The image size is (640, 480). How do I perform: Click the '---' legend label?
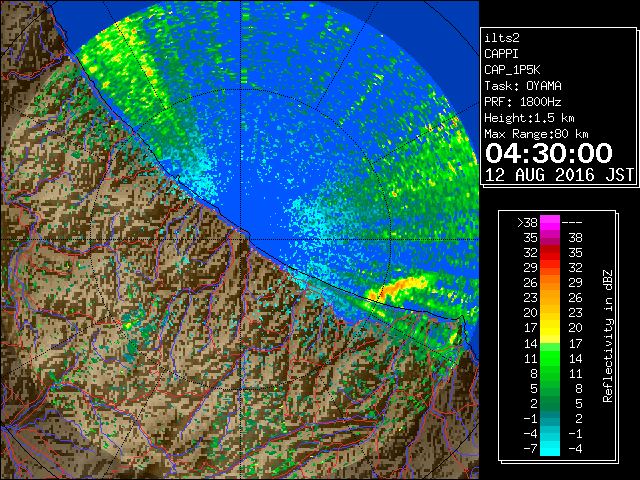point(572,223)
